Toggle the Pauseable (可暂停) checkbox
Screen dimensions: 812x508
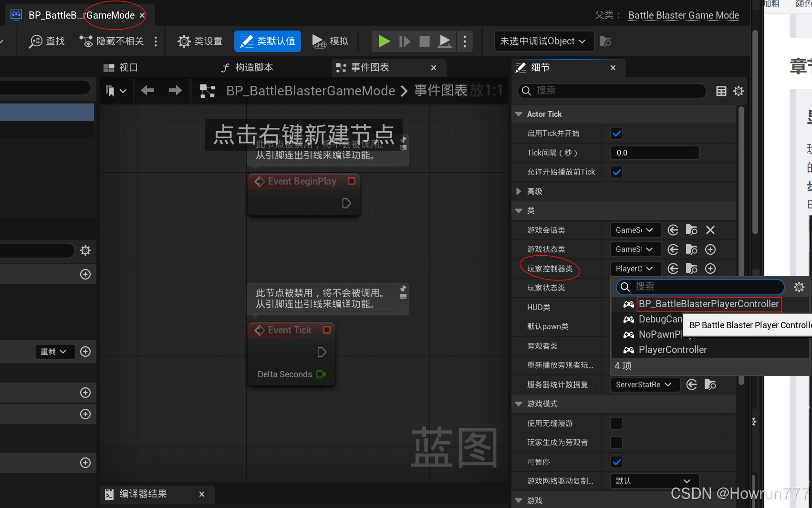click(616, 462)
